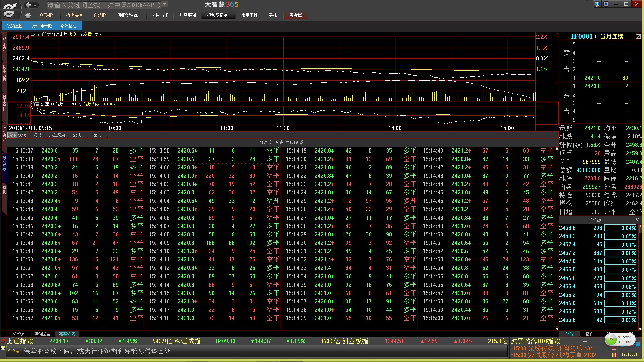Go back with the left arrow
This screenshot has height=362, width=644.
29,5
